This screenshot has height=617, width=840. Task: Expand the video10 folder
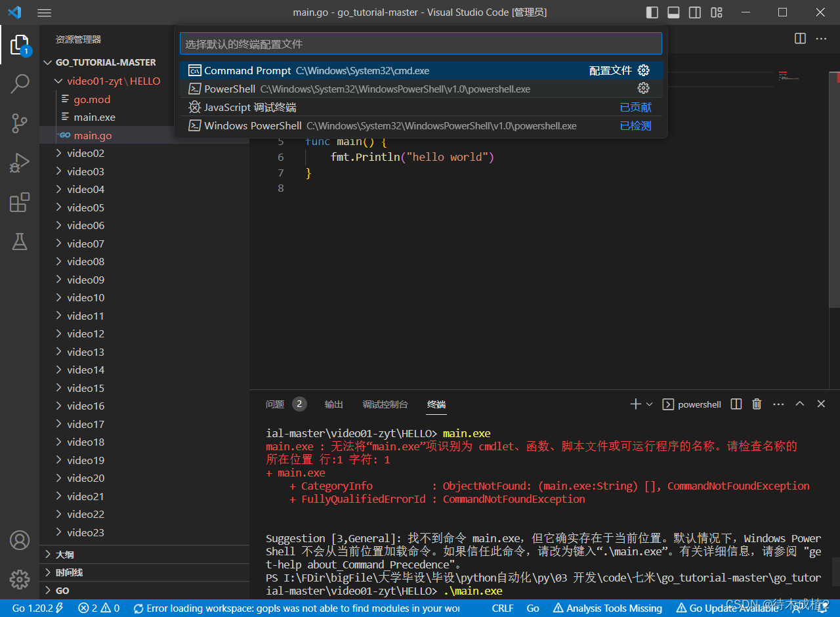[x=144, y=297]
